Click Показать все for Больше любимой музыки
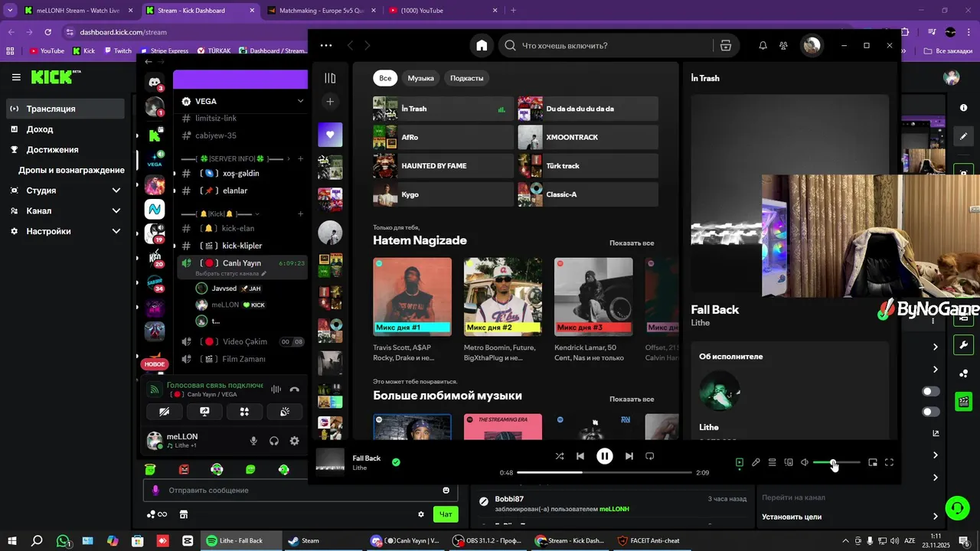 [632, 399]
